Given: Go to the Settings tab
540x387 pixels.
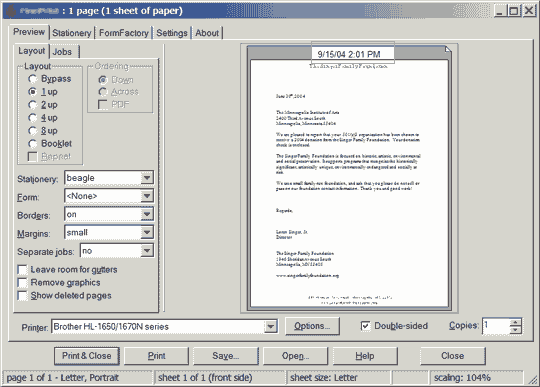Looking at the screenshot, I should coord(172,33).
